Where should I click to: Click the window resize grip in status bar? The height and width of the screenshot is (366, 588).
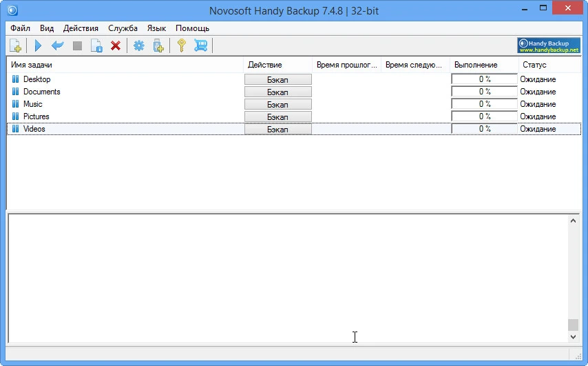pos(578,356)
